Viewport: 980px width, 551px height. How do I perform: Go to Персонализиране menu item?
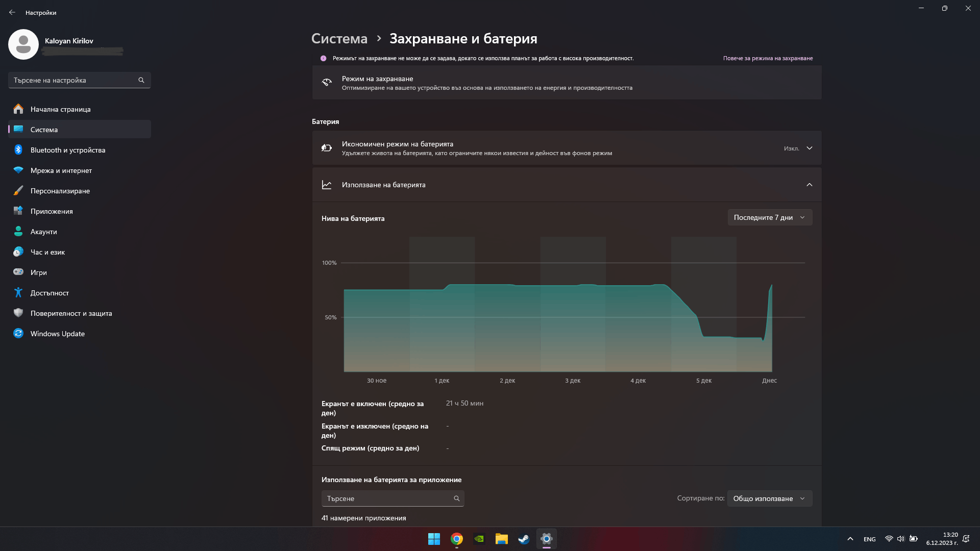[x=60, y=191]
